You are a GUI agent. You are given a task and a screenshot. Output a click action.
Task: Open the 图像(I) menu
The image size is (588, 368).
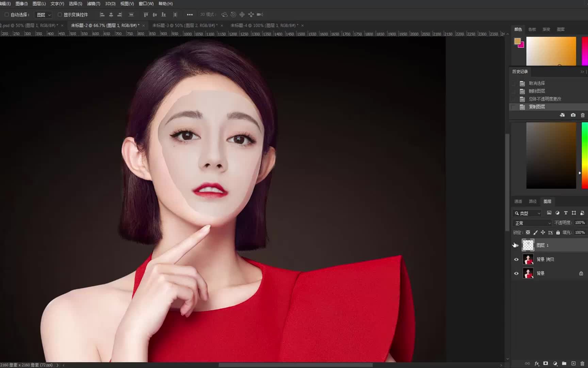[21, 4]
